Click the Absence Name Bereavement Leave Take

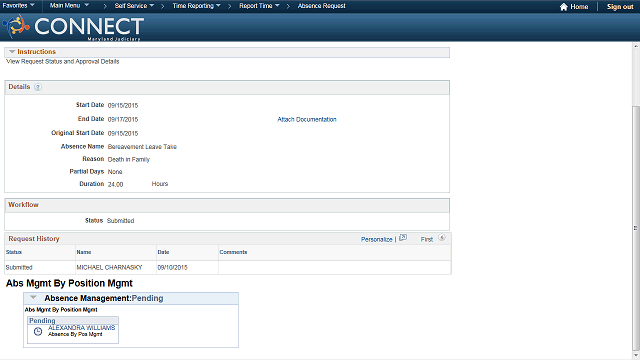click(x=142, y=147)
